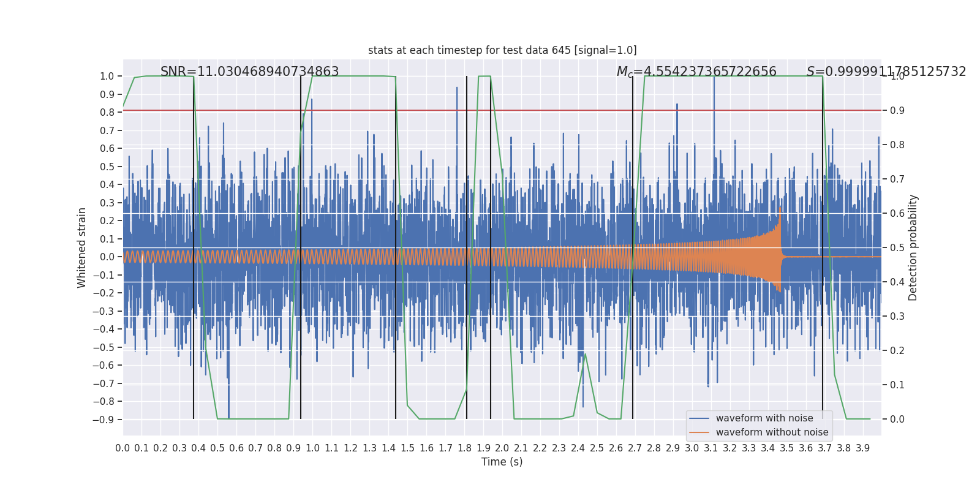
Task: Click the 1.5 tick on the Time axis
Action: [407, 448]
